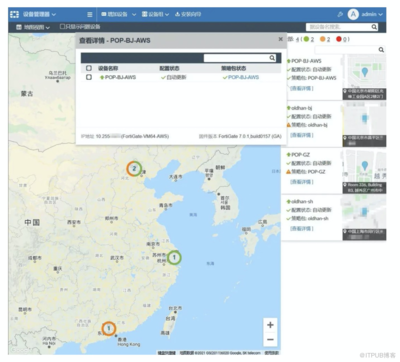Click view details link in POP-GZ card
Image resolution: width=400 pixels, height=362 pixels.
point(302,182)
